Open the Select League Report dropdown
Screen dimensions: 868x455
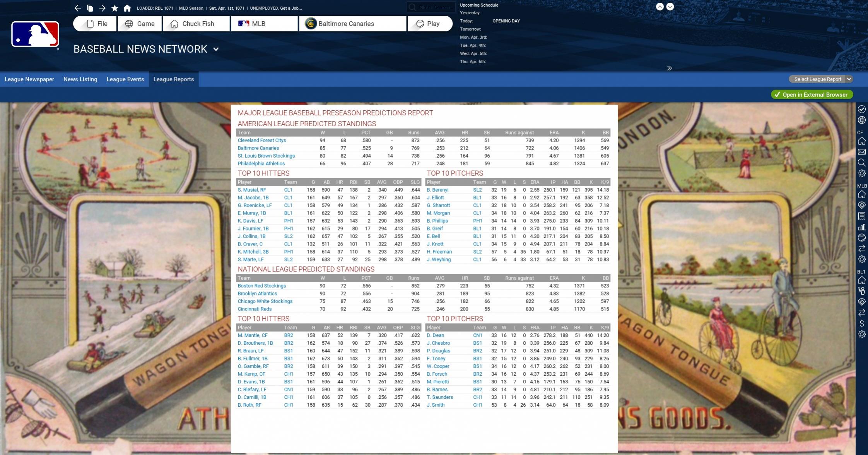[x=821, y=79]
